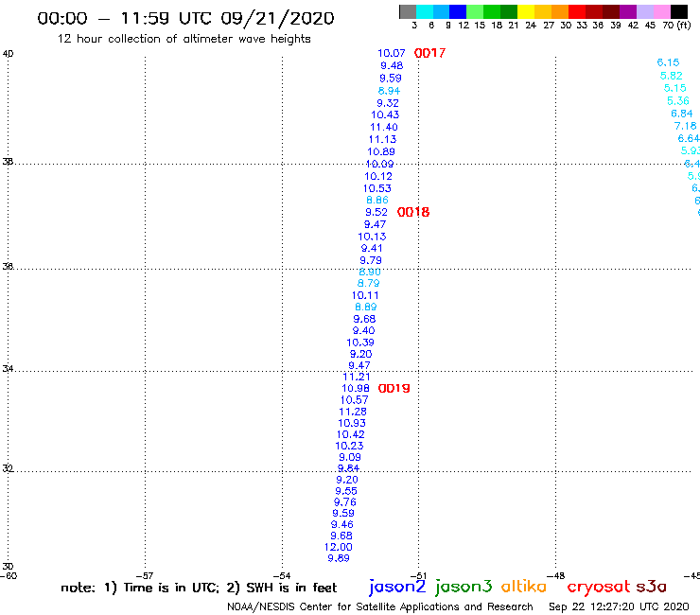Click the -54 longitude axis label
700x615 pixels.
click(x=282, y=576)
